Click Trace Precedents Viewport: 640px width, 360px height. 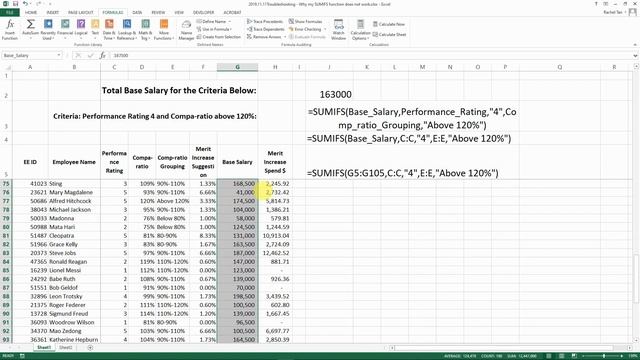click(265, 21)
